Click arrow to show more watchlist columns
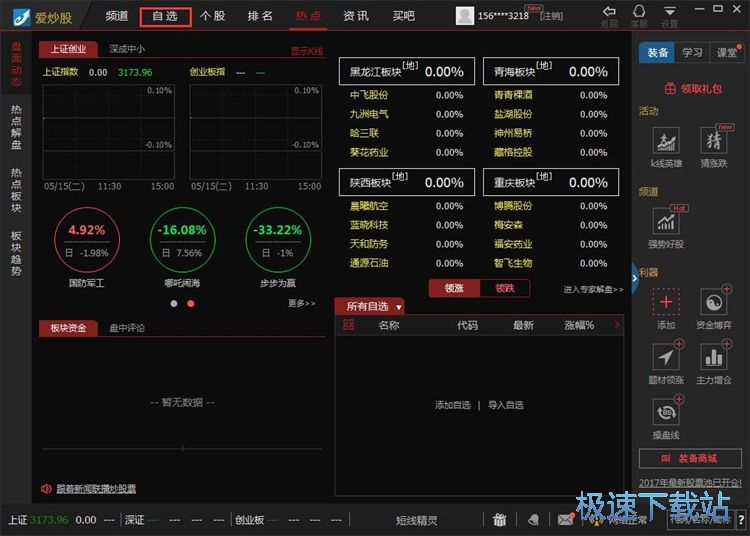The height and width of the screenshot is (536, 750). (x=617, y=325)
